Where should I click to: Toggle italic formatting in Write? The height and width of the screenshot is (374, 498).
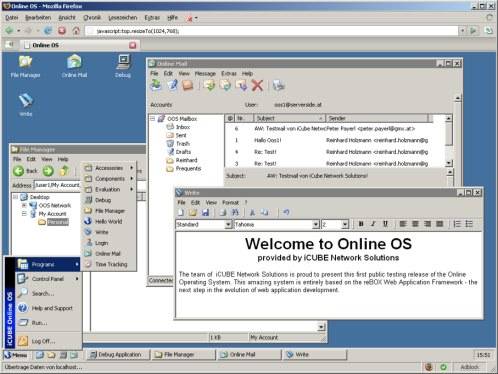373,224
